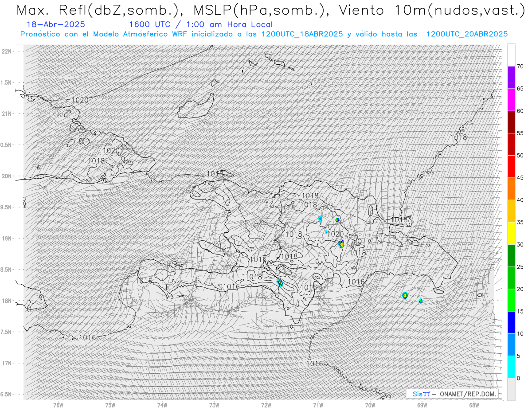
Task: Select the magenta 60–65 dBZ colorbar band
Action: point(511,100)
